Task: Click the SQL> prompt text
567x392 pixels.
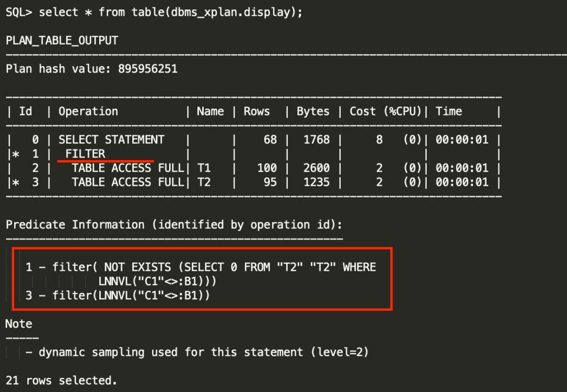Action: [19, 12]
